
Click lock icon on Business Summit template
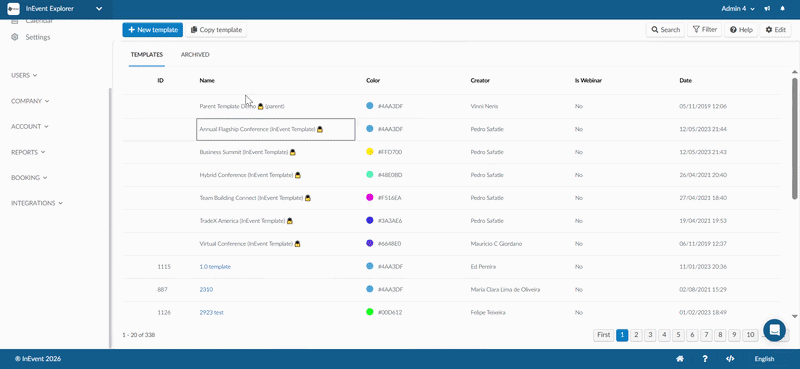293,152
